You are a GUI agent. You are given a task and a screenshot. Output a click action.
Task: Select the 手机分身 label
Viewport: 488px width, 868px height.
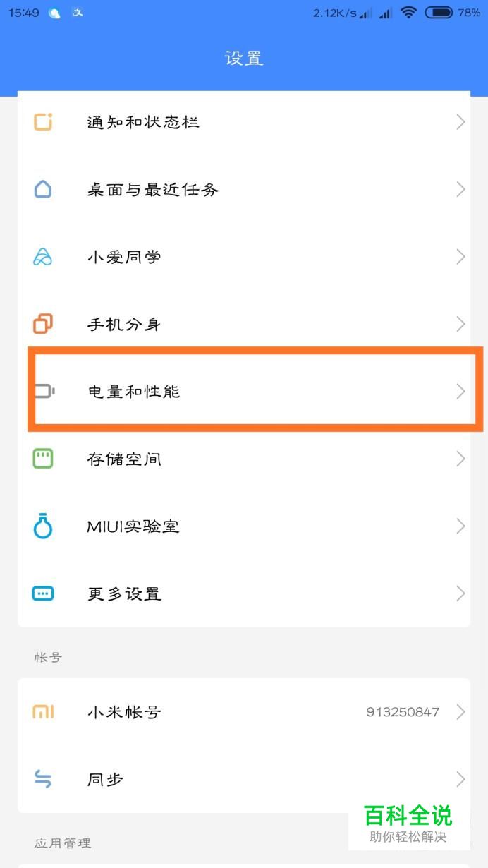click(124, 324)
